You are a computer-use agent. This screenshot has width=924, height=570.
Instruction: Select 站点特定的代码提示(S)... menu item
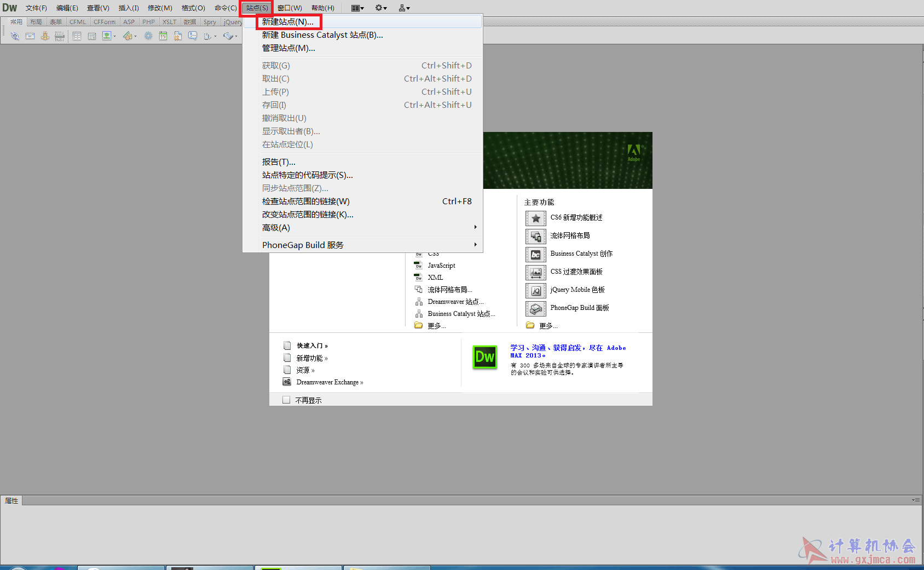(x=362, y=175)
